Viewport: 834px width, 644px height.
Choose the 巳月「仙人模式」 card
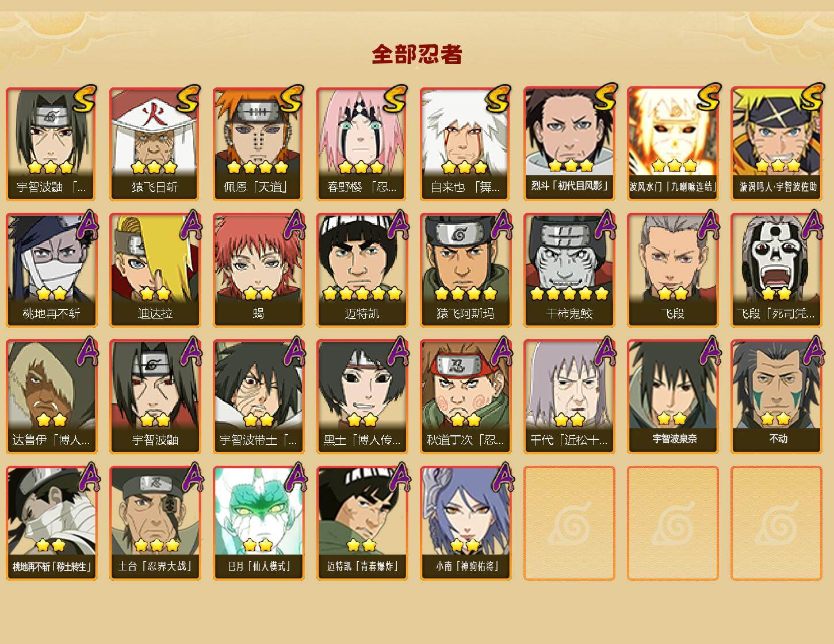coord(259,523)
